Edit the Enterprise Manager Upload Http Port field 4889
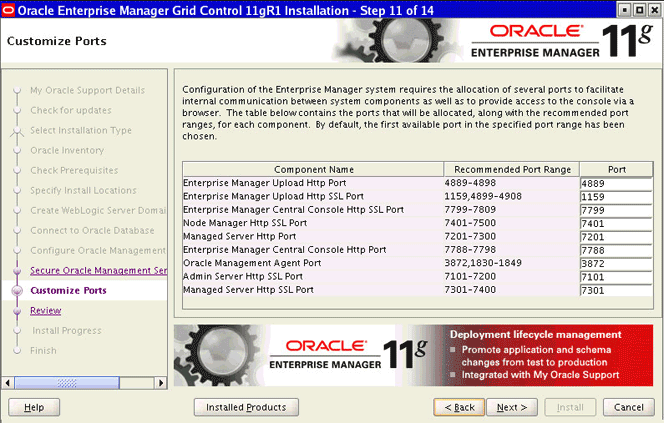This screenshot has height=423, width=664. tap(616, 183)
